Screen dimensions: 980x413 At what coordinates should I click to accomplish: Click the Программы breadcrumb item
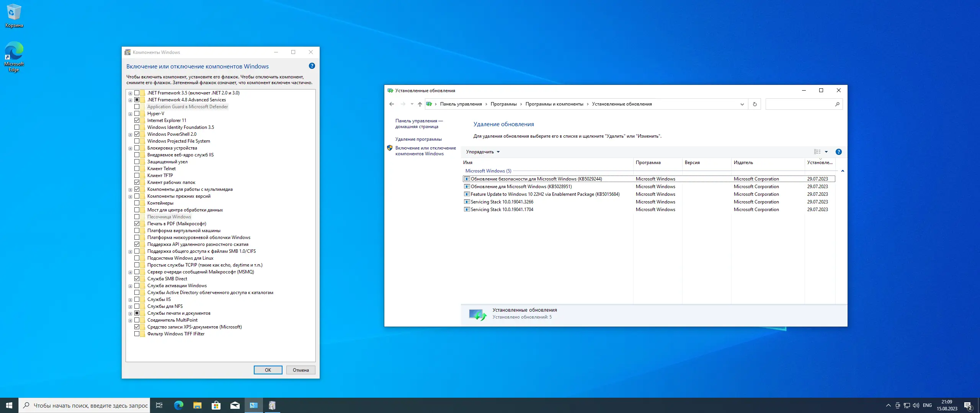coord(503,104)
